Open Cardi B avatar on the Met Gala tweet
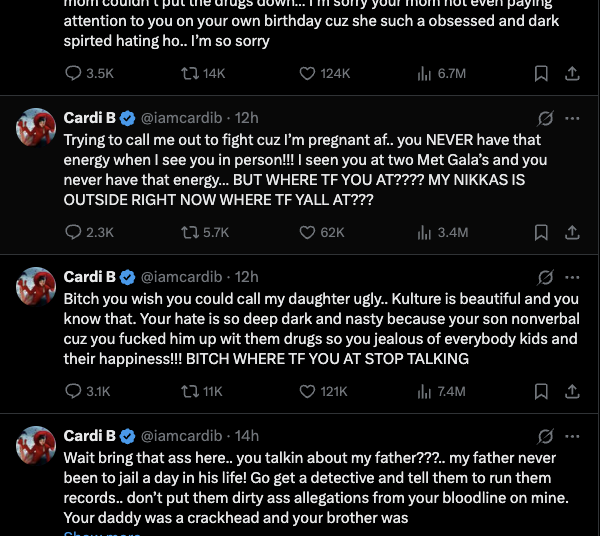Viewport: 600px width, 536px height. (x=36, y=128)
